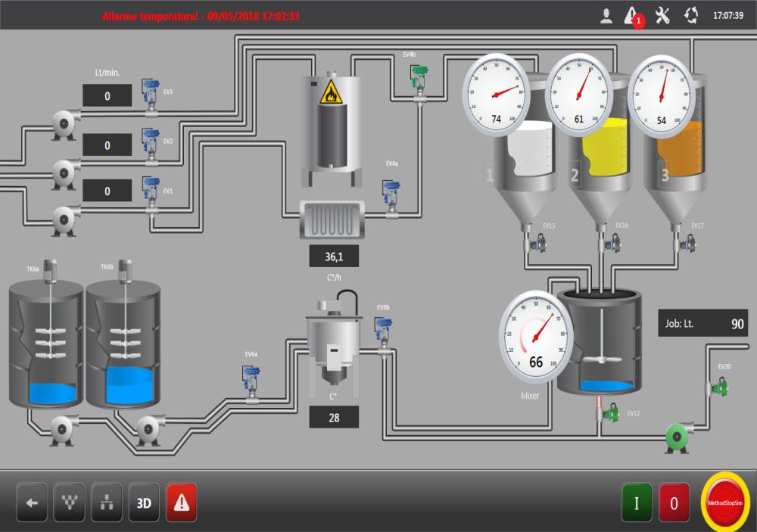Open the user login icon
Screen dimensions: 757x532
(x=606, y=16)
